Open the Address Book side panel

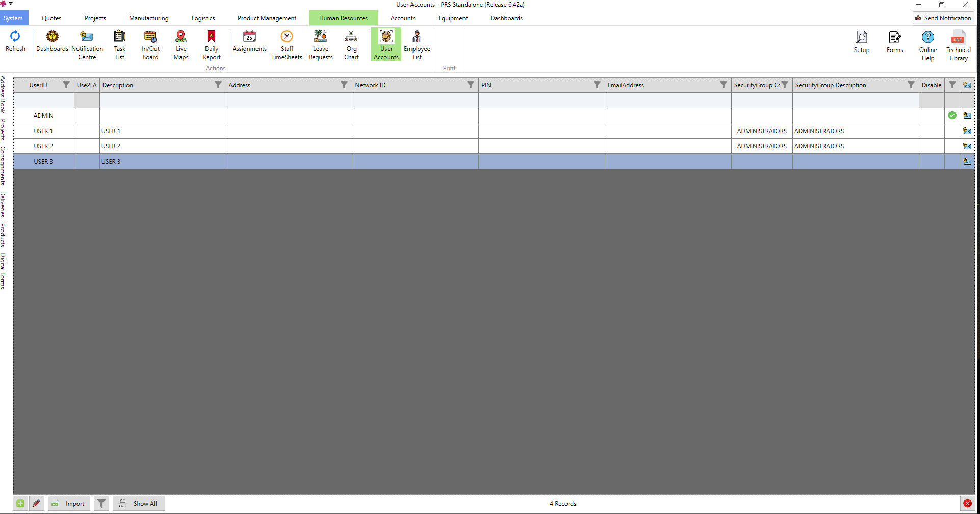click(x=3, y=94)
